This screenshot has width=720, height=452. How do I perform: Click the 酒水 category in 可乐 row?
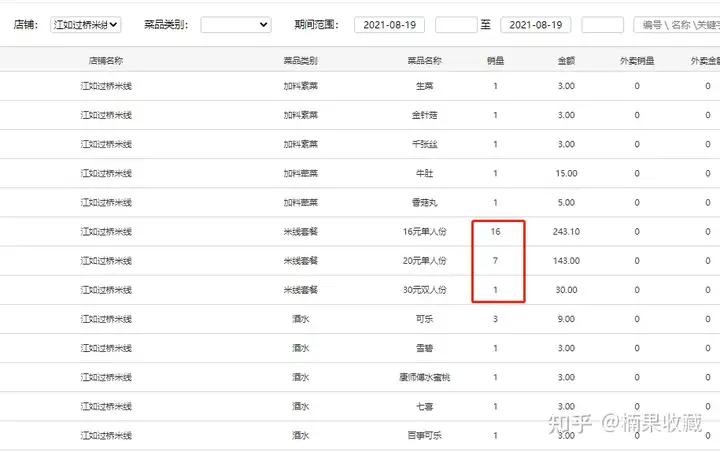tap(301, 319)
